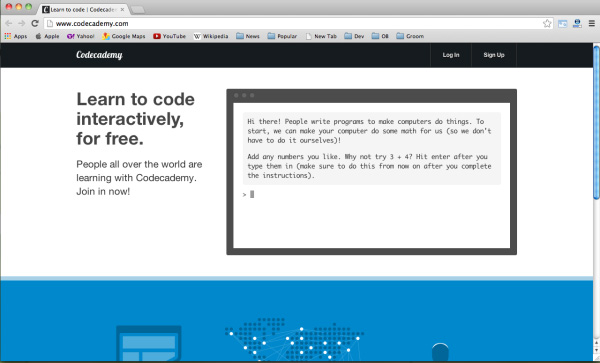Expand the Groom bookmarks folder
Screen dimensions: 600x363
(410, 36)
